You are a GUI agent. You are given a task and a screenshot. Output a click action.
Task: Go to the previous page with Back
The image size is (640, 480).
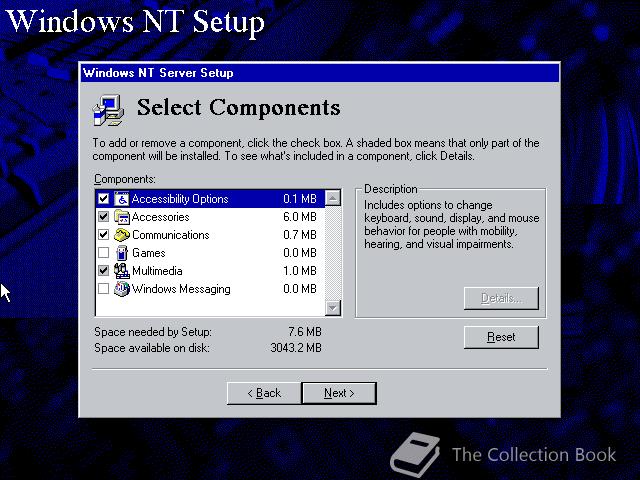click(264, 393)
